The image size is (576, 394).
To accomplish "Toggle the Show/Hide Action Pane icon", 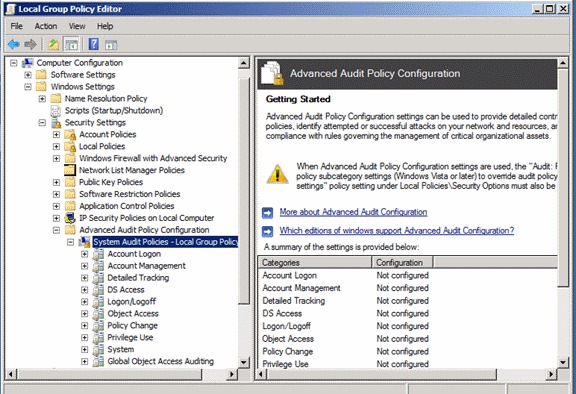I will (111, 45).
